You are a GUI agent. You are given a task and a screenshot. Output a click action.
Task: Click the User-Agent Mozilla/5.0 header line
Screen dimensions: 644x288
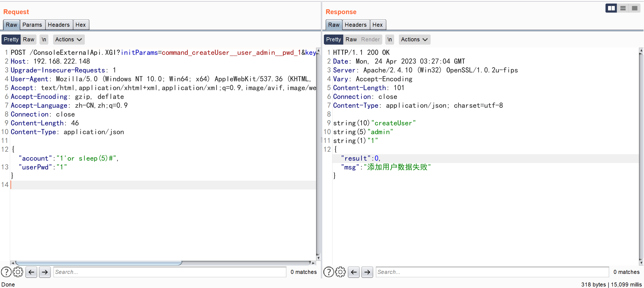tap(161, 79)
